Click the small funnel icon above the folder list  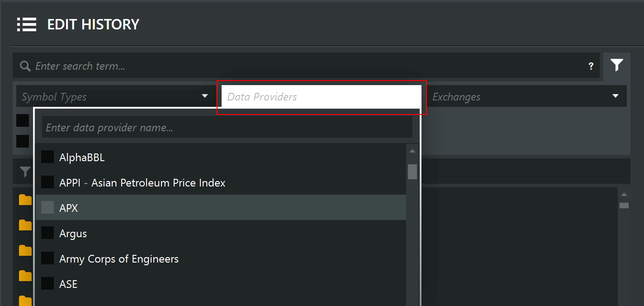coord(25,172)
